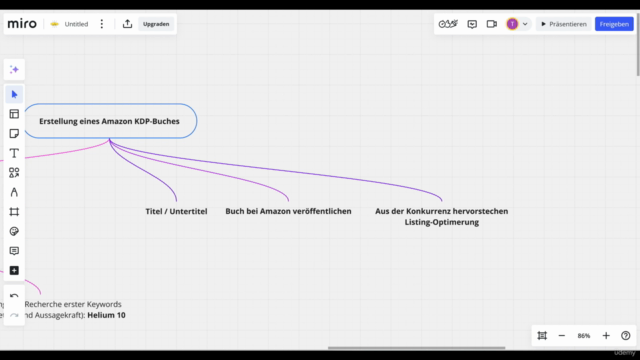The image size is (640, 360).
Task: Select the Text tool
Action: click(x=14, y=153)
